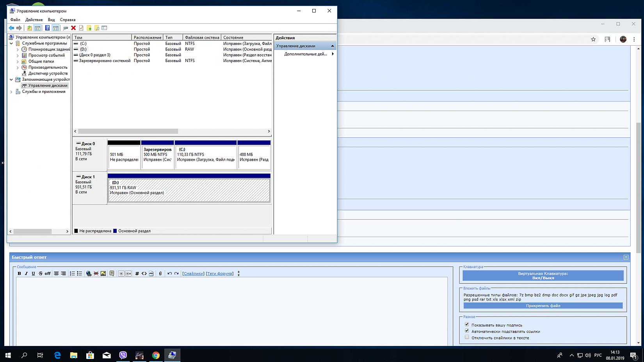Uncheck 'Автоматически подставлять ссылки' checkbox
The image size is (644, 362).
pyautogui.click(x=467, y=331)
